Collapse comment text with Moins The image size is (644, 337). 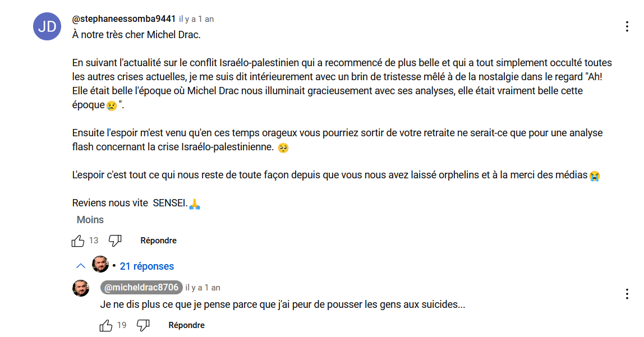coord(90,220)
